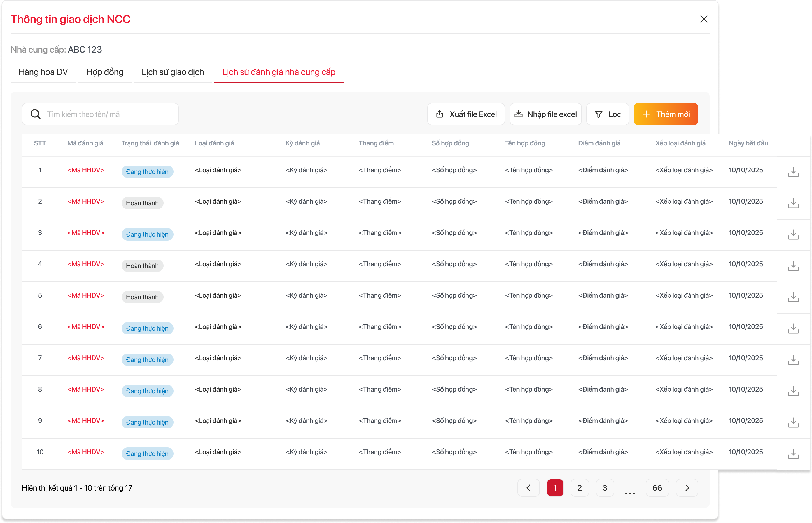Download the evaluation in row 7
The height and width of the screenshot is (523, 812).
pyautogui.click(x=793, y=360)
